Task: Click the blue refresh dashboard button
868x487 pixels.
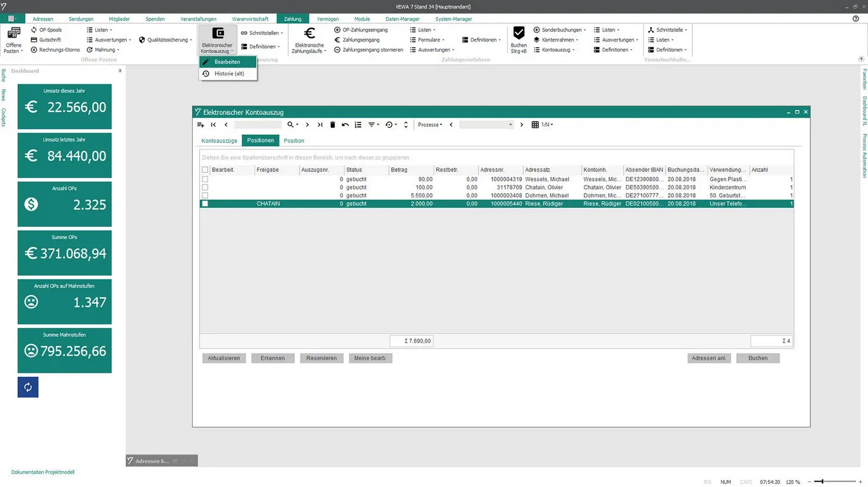Action: [28, 387]
